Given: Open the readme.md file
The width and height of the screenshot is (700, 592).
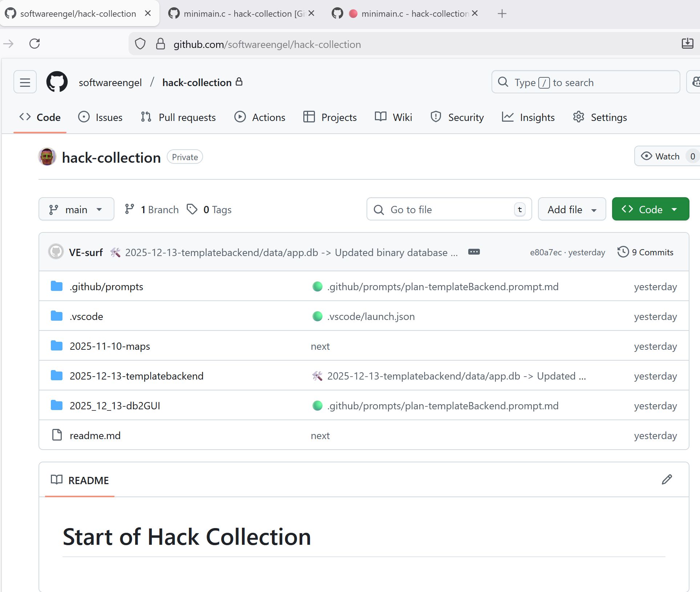Looking at the screenshot, I should coord(95,435).
